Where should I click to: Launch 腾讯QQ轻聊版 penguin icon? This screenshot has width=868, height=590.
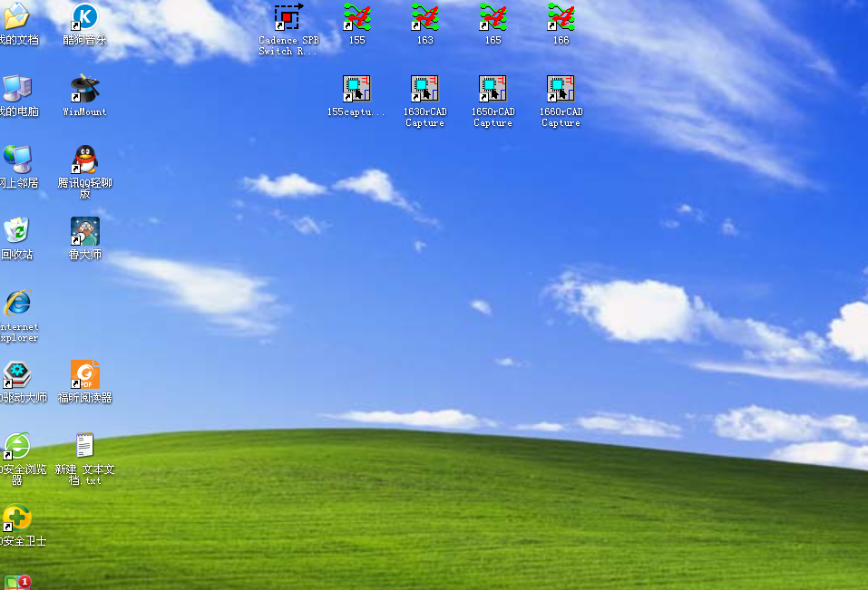84,160
